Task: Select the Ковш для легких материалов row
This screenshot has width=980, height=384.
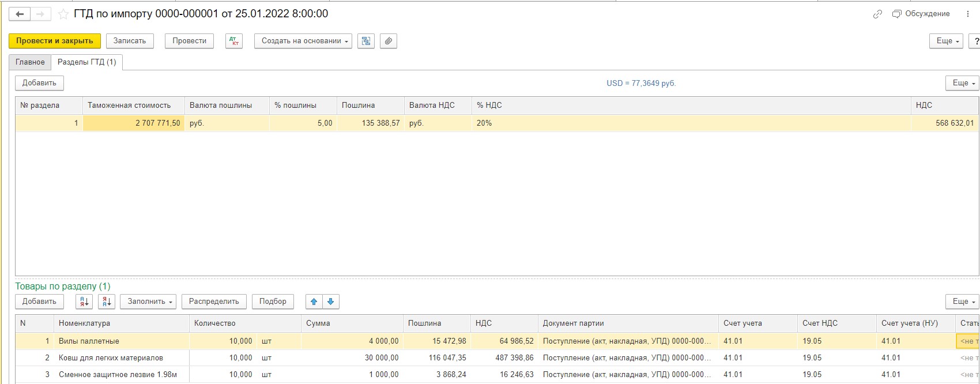Action: point(111,357)
